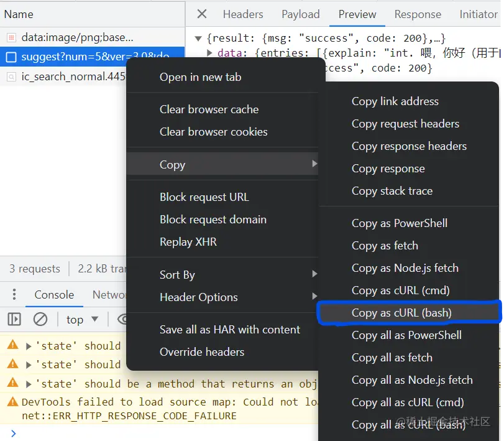Select the data:image/png;base request row
The image size is (504, 441).
pyautogui.click(x=92, y=38)
